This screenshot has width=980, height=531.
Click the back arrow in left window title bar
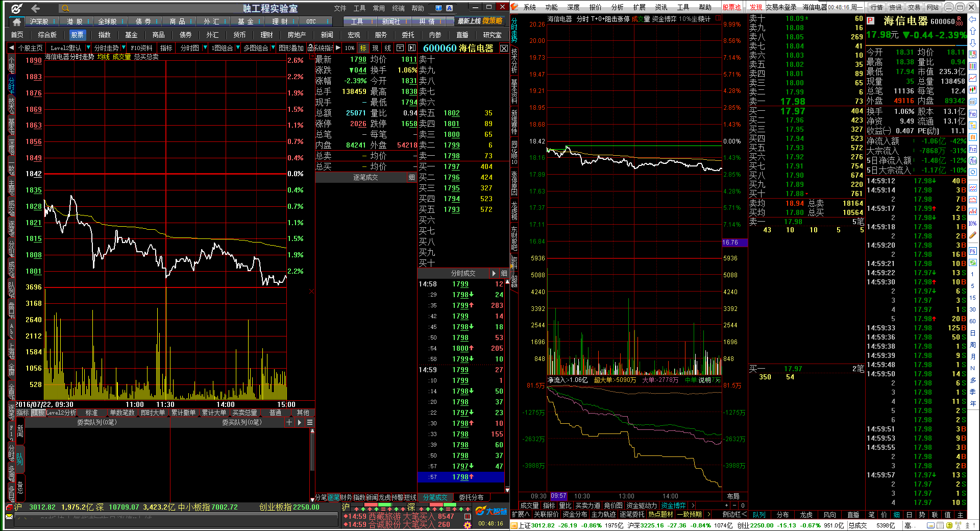tap(35, 8)
